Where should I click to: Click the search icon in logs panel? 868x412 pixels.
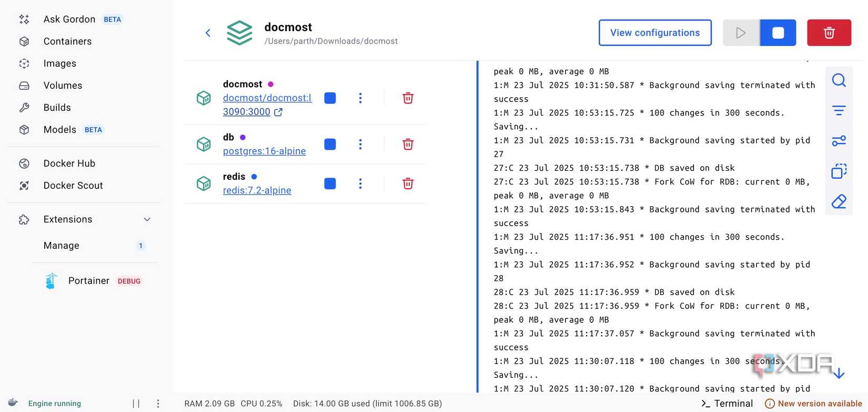coord(839,80)
